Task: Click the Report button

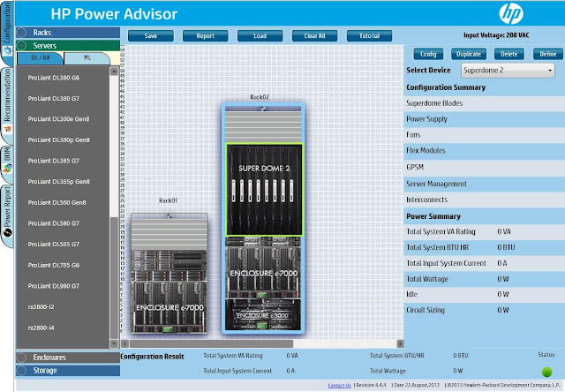Action: [x=206, y=35]
